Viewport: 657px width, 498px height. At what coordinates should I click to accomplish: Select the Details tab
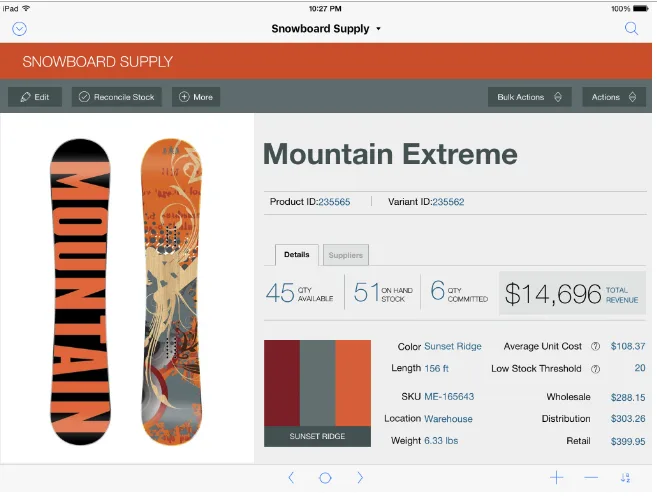[x=297, y=255]
